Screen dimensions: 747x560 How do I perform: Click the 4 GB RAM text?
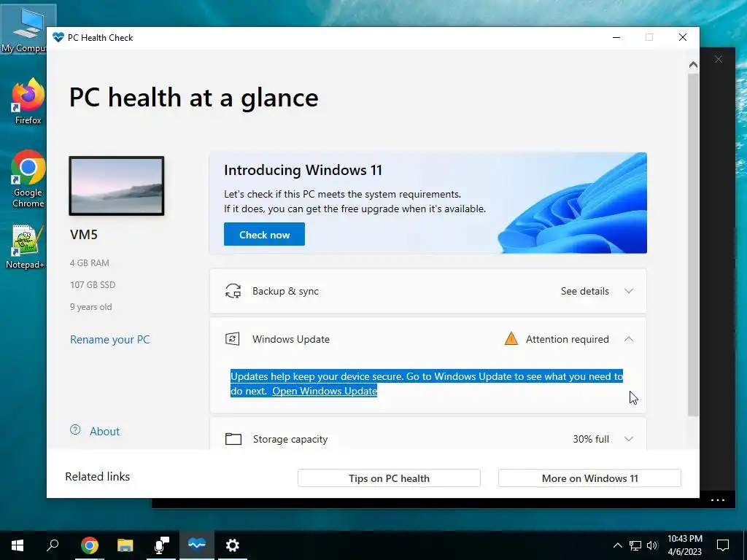pos(90,262)
